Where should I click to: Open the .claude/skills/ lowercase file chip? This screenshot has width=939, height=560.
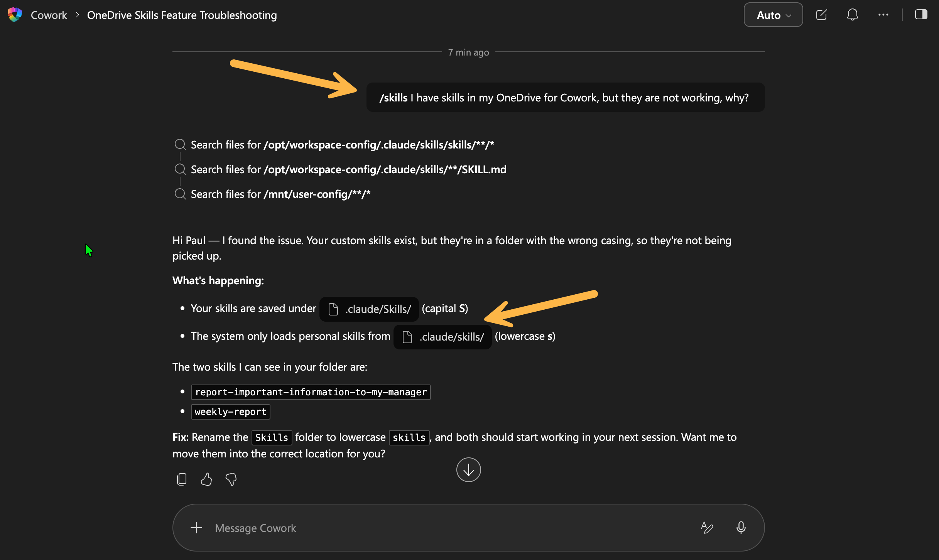point(443,337)
